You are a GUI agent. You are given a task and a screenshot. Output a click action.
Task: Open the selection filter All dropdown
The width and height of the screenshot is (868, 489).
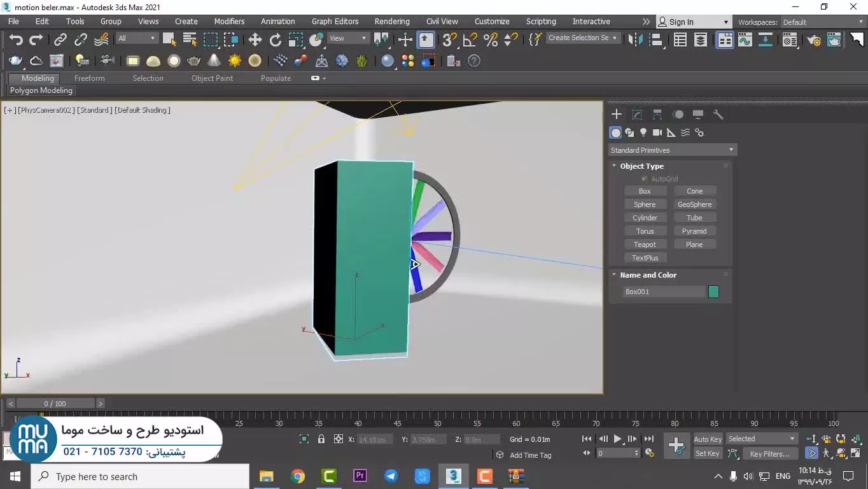136,38
